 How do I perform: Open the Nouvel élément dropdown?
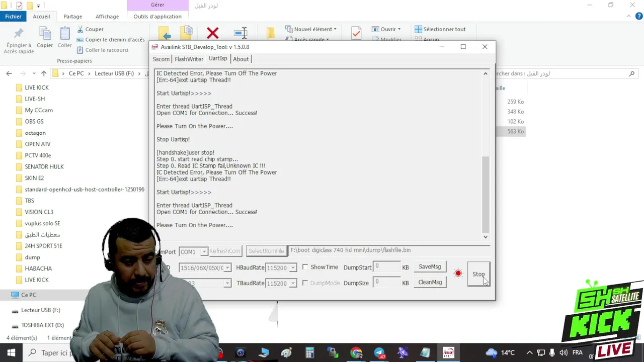311,29
